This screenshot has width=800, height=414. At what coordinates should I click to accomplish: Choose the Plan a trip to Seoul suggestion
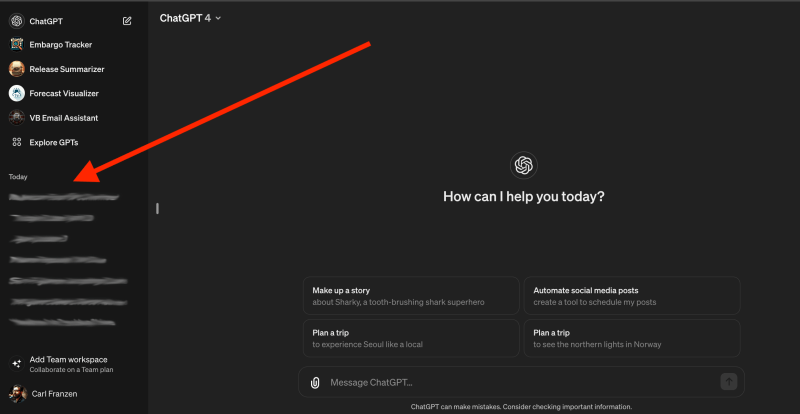[x=411, y=338]
